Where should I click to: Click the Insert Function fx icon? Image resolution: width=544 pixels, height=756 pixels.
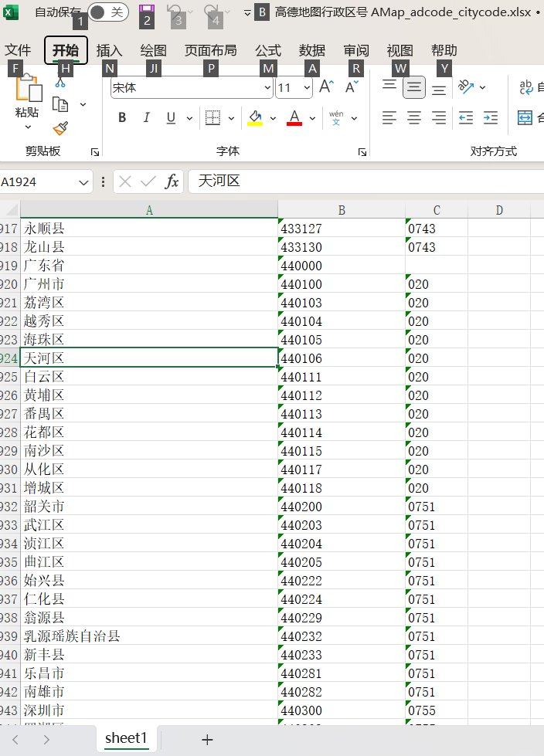pos(172,181)
